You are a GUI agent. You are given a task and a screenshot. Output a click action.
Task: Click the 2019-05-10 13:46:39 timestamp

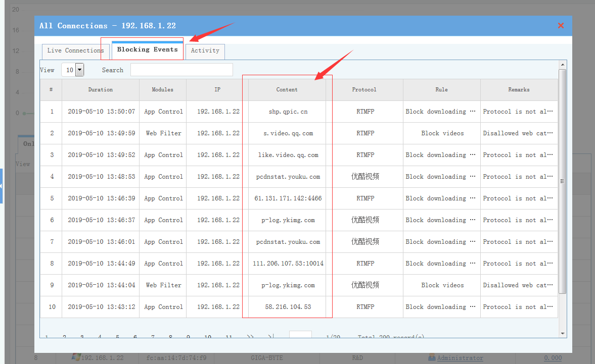click(101, 198)
